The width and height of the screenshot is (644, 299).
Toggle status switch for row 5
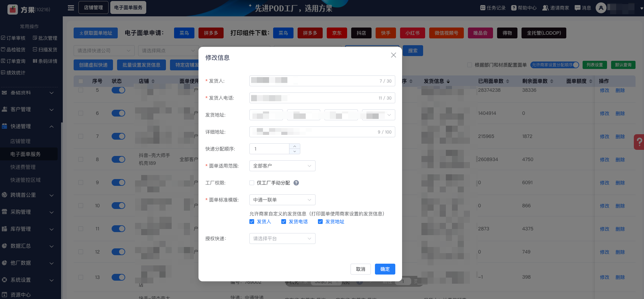118,90
